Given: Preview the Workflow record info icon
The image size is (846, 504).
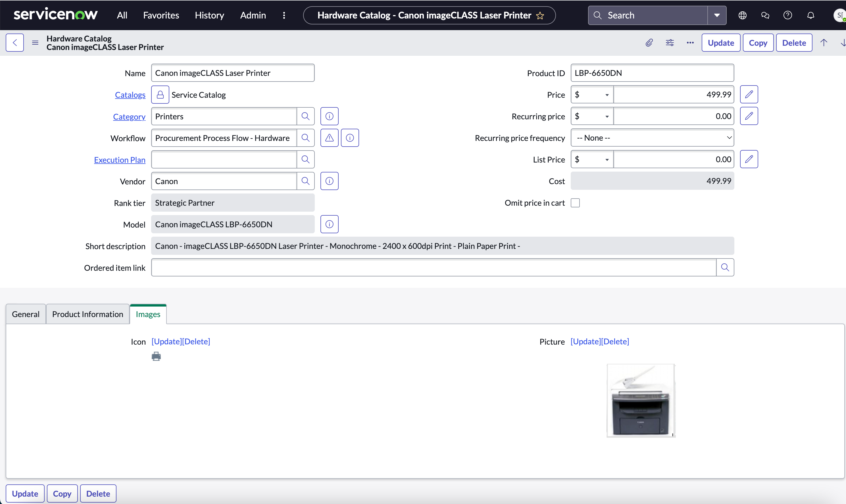Looking at the screenshot, I should coord(350,138).
